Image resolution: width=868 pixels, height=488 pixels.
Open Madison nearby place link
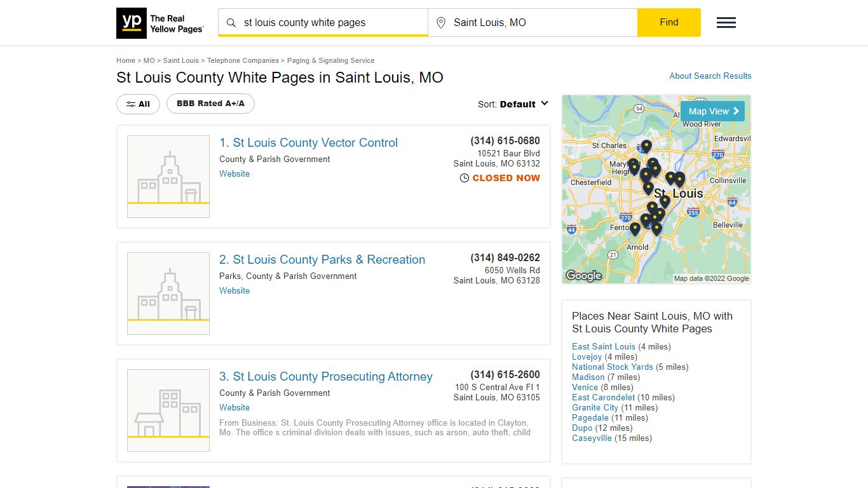click(588, 377)
